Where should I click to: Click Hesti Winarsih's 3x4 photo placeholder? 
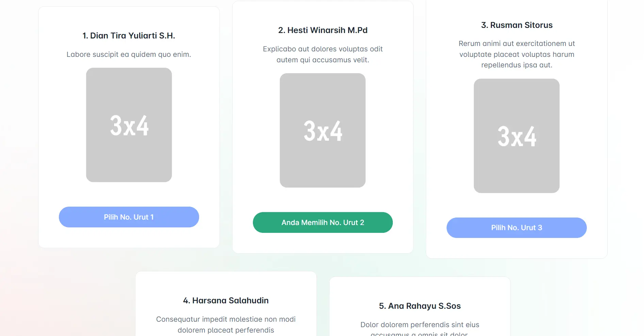(x=322, y=131)
